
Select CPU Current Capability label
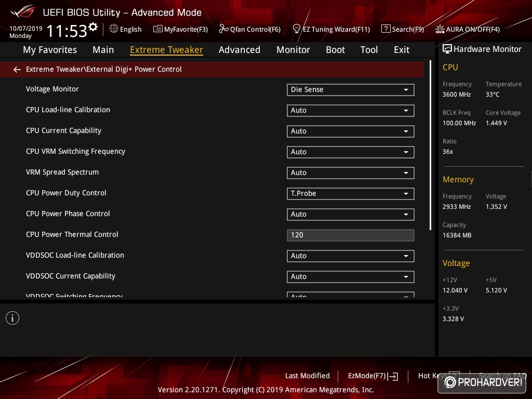tap(63, 130)
